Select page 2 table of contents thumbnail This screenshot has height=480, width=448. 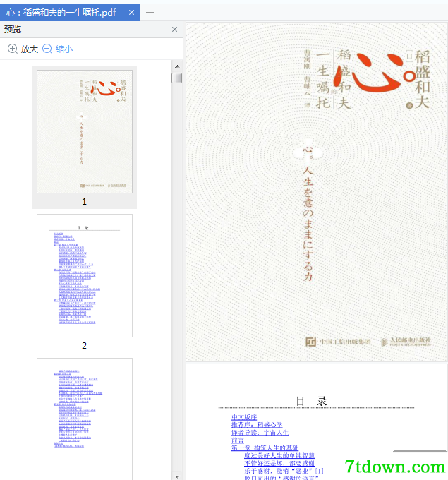click(x=85, y=275)
